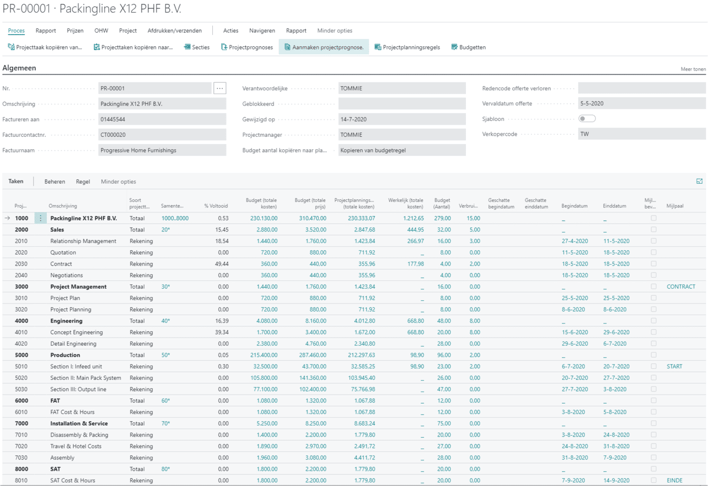Click the EINDE milestone value
Image resolution: width=708 pixels, height=486 pixels.
click(x=675, y=480)
